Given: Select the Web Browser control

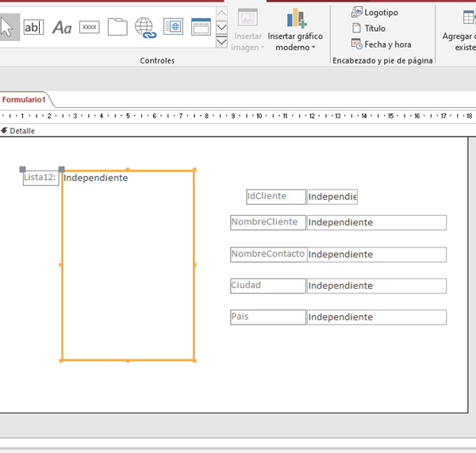Looking at the screenshot, I should [x=173, y=27].
